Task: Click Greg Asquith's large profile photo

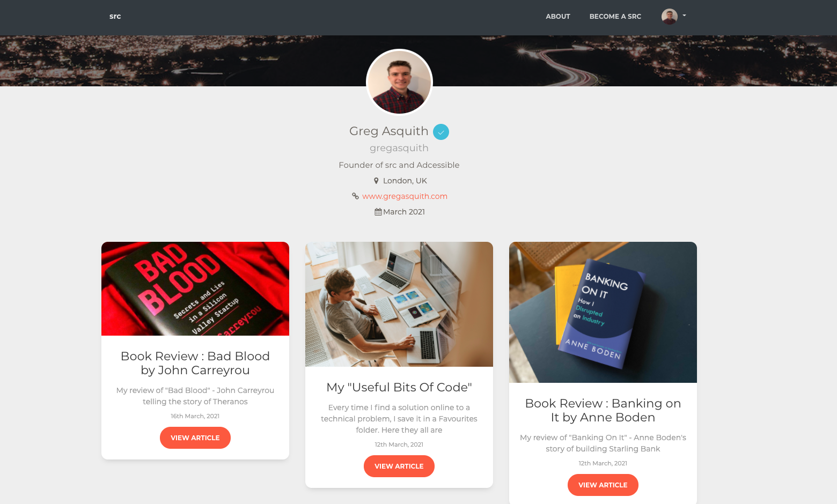Action: point(399,82)
